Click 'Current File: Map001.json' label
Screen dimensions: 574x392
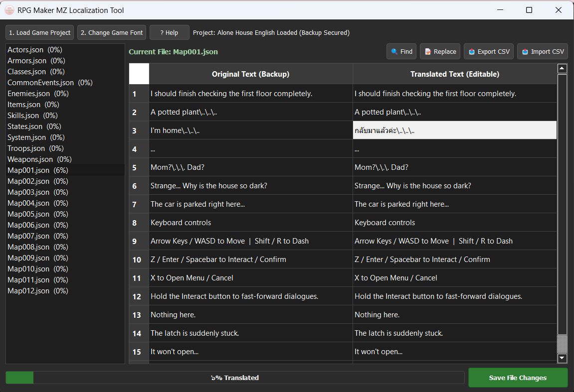coord(173,52)
